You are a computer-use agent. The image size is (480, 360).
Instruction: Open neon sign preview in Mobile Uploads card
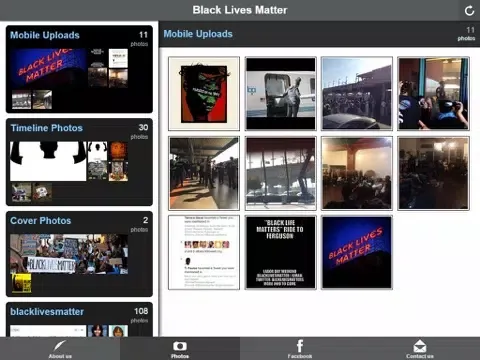tap(48, 68)
